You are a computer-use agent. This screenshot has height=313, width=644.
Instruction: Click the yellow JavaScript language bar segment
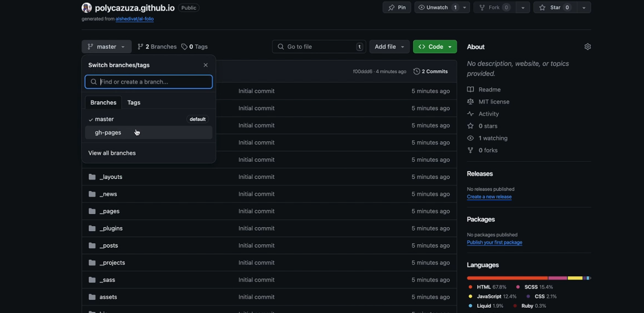pyautogui.click(x=575, y=278)
